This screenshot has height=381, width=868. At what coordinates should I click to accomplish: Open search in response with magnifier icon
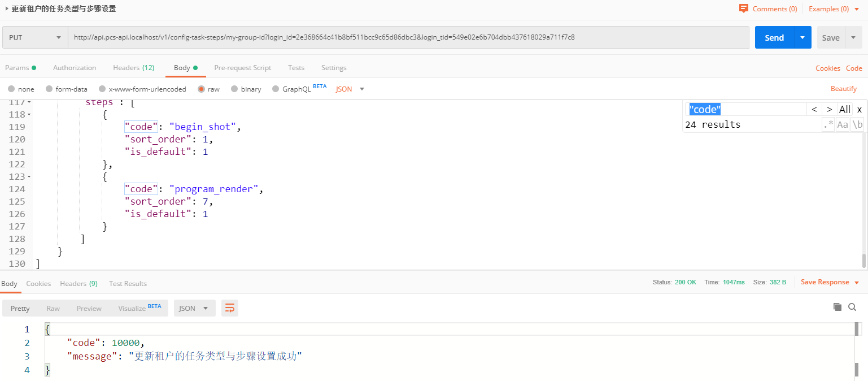pos(852,307)
